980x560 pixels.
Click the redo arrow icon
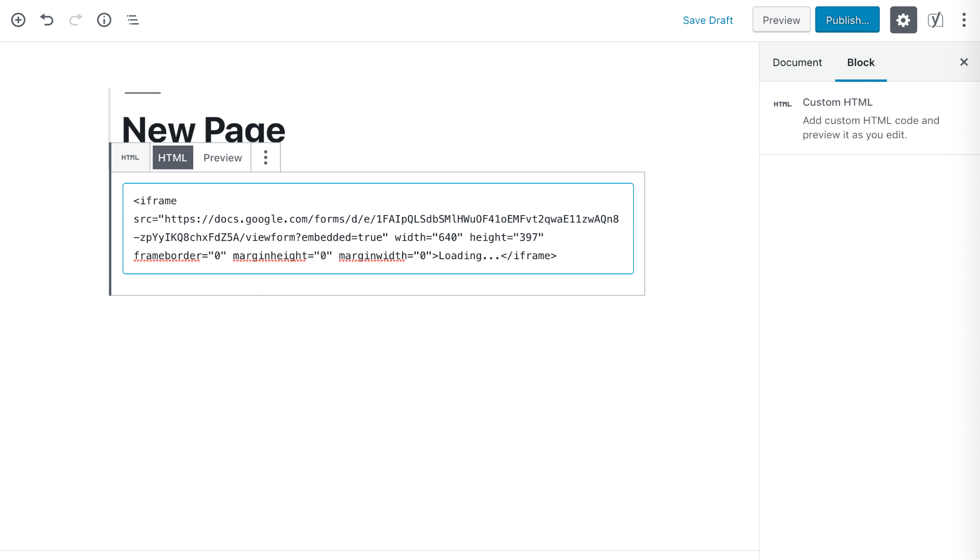(75, 20)
